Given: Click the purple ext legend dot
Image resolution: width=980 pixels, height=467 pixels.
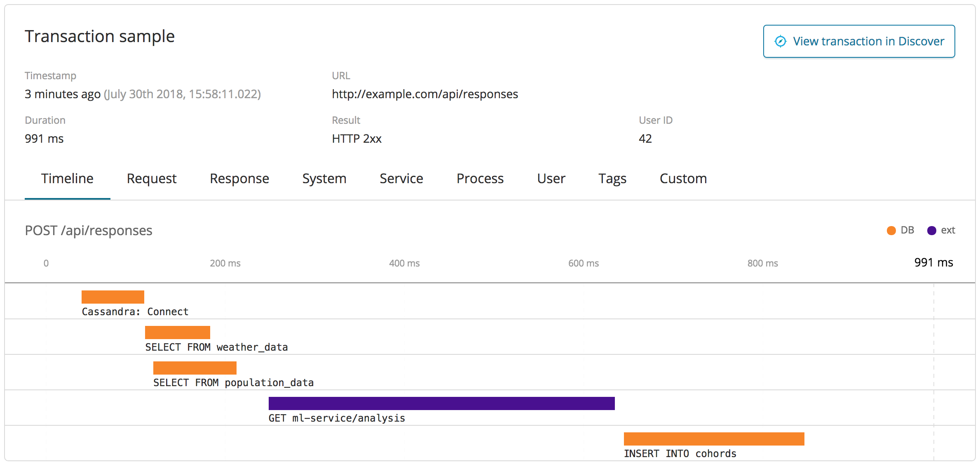Looking at the screenshot, I should tap(932, 230).
